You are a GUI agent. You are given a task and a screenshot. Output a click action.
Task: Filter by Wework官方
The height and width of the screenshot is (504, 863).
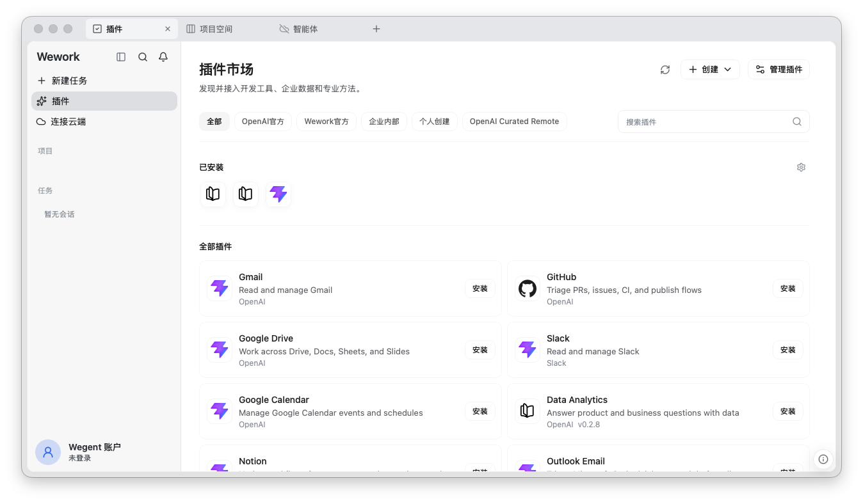click(x=327, y=122)
